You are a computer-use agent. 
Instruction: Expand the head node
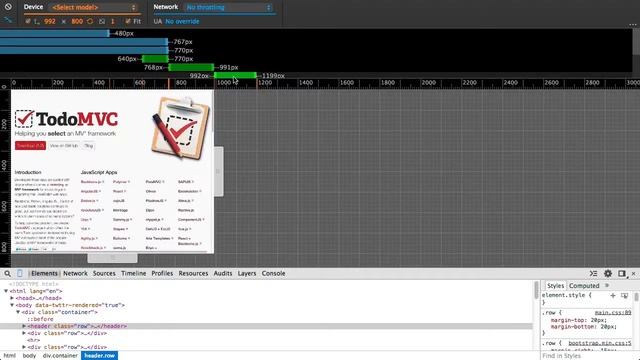point(12,298)
